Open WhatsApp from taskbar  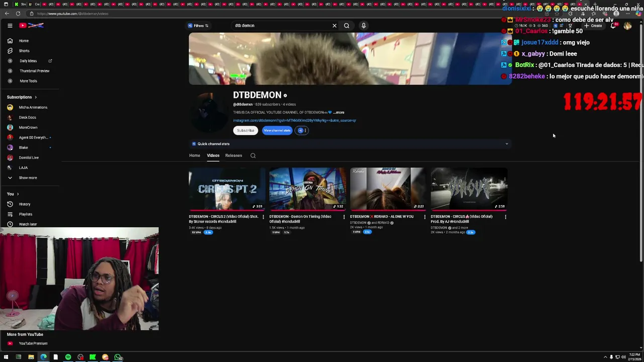(118, 357)
